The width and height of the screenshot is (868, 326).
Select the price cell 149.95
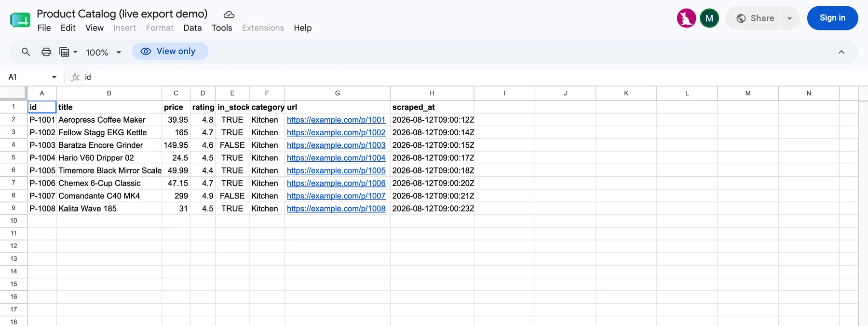176,145
